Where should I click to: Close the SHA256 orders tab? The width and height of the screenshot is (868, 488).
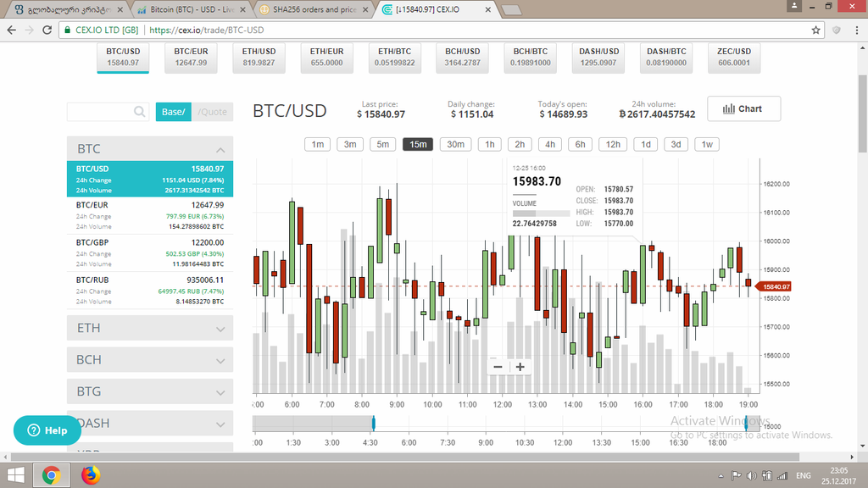365,9
